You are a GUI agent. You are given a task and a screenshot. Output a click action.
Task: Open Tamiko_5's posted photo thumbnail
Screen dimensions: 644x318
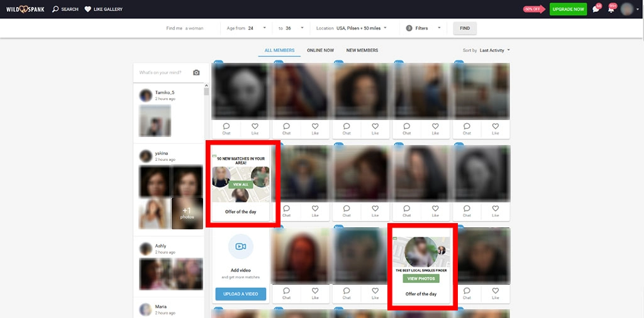click(x=155, y=121)
